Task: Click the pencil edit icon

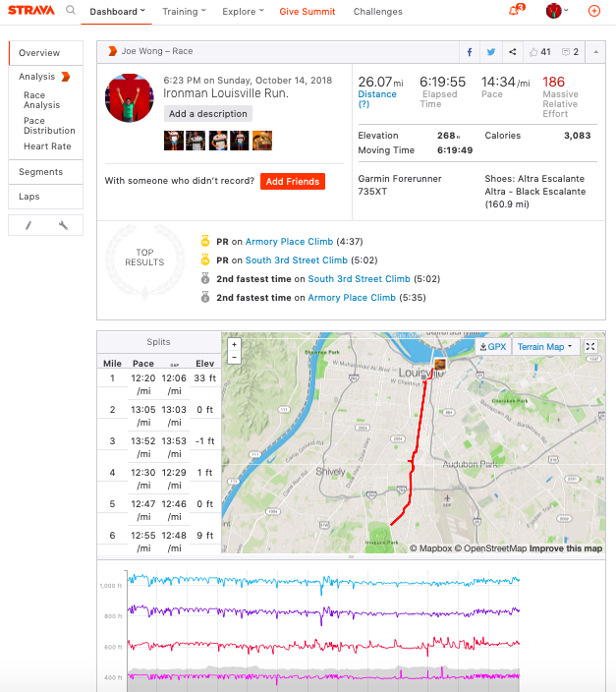Action: 28,226
